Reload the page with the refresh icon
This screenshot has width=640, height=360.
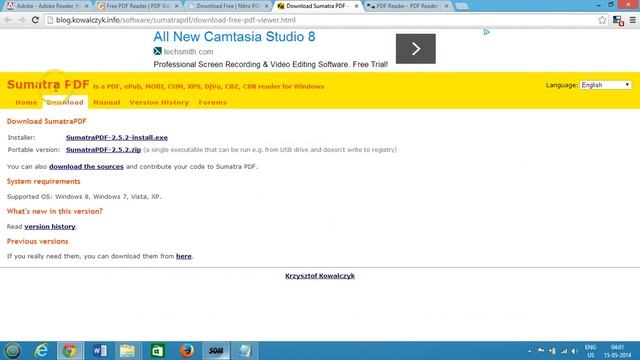35,20
